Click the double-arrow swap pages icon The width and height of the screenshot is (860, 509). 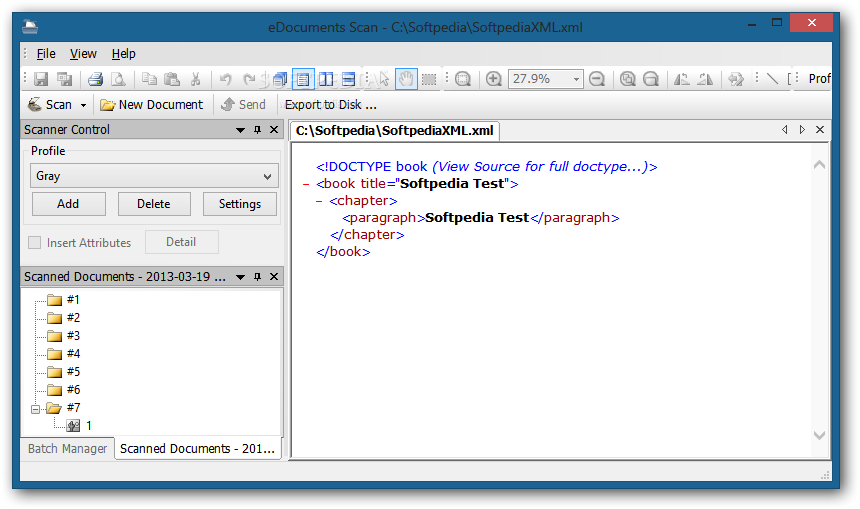coord(736,79)
